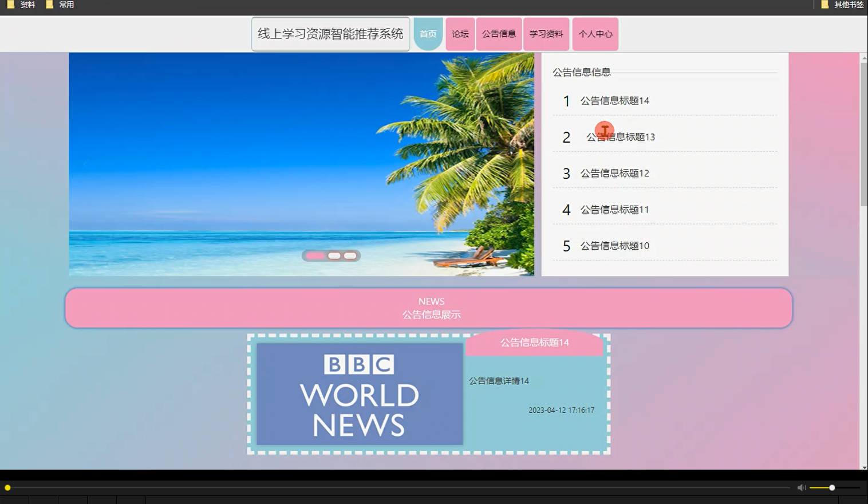Screen dimensions: 868x504
Task: Click the BBC World News image
Action: [x=359, y=393]
